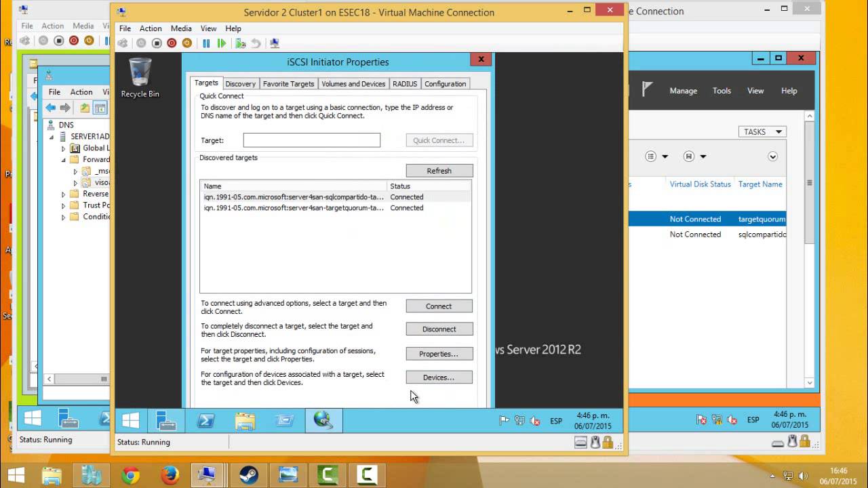Click Ctrl+Alt+Delete icon in Servidor 2 toolbar

(123, 43)
